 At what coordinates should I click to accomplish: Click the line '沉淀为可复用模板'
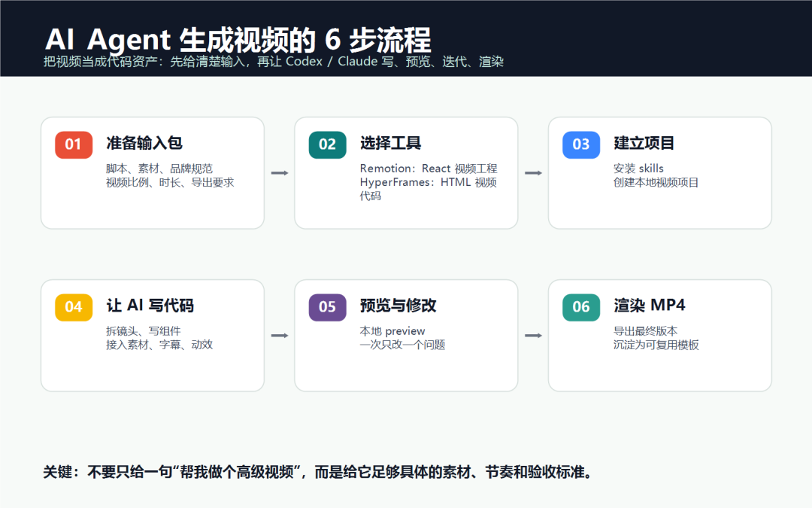pyautogui.click(x=656, y=345)
